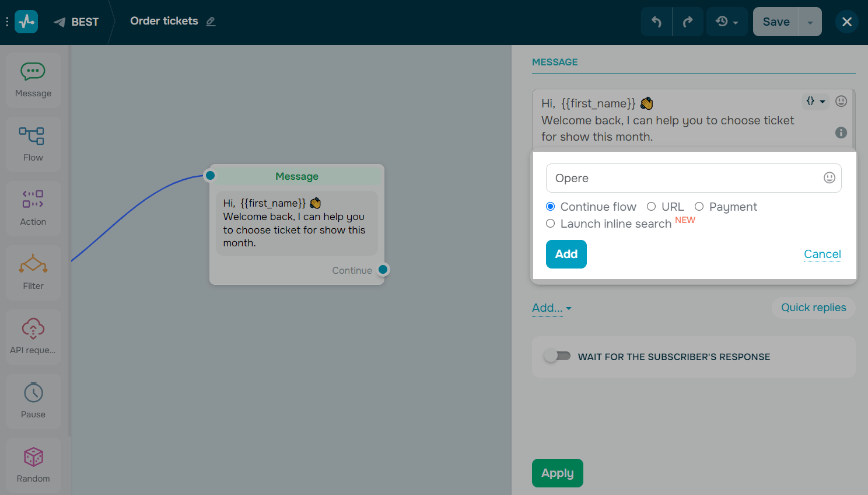The image size is (868, 495).
Task: Apply the message settings
Action: (558, 473)
